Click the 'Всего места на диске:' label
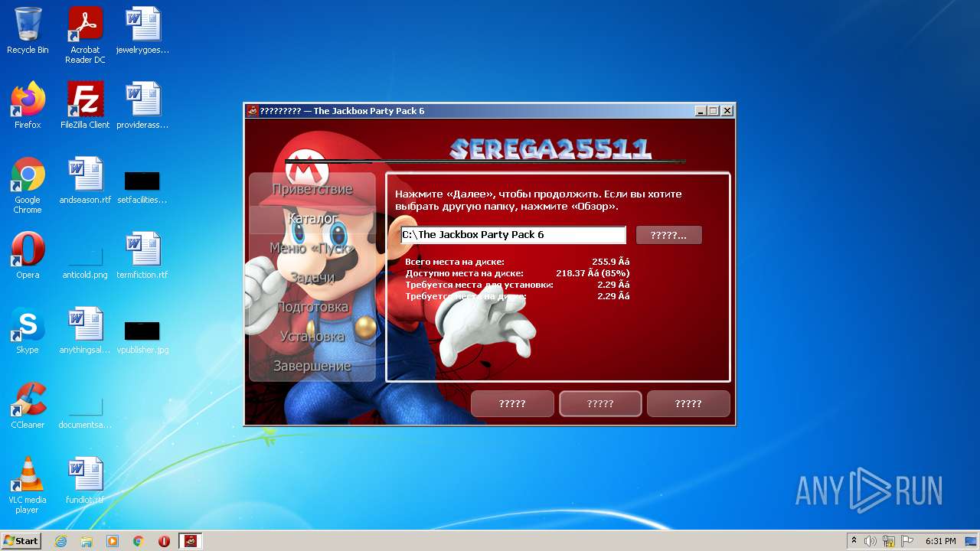Screen dimensions: 980x551 click(455, 262)
